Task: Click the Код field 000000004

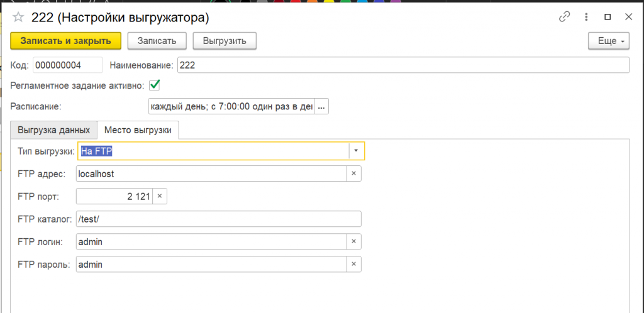Action: (68, 65)
